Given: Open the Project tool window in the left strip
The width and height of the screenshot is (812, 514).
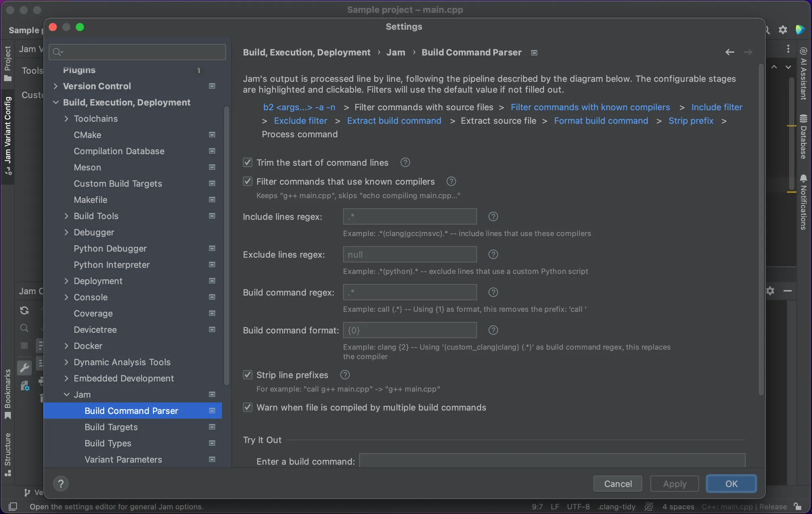Looking at the screenshot, I should click(8, 63).
